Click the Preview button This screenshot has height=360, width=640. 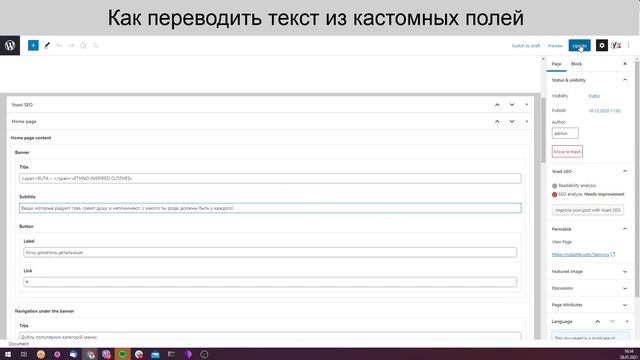555,46
